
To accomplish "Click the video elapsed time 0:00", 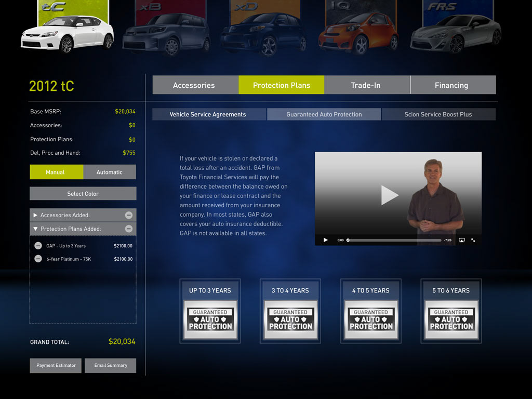I will click(340, 240).
